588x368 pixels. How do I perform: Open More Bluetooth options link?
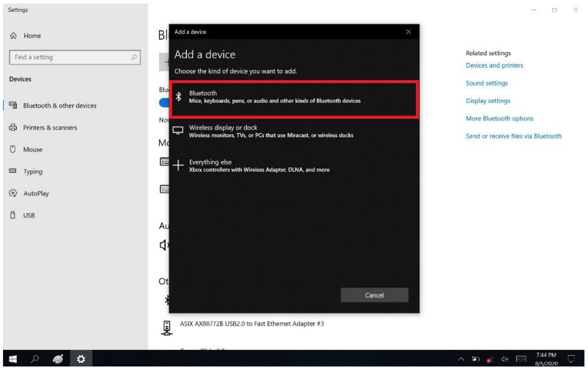tap(499, 118)
